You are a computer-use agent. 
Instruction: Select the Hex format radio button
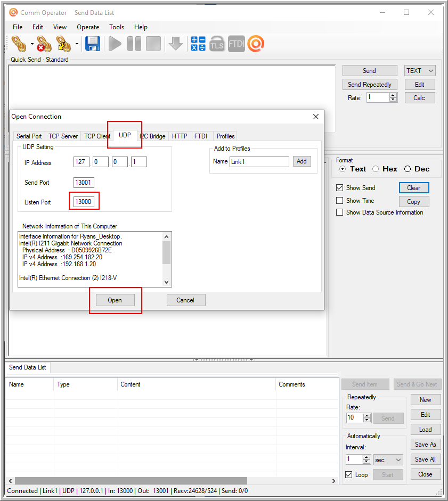coord(376,169)
